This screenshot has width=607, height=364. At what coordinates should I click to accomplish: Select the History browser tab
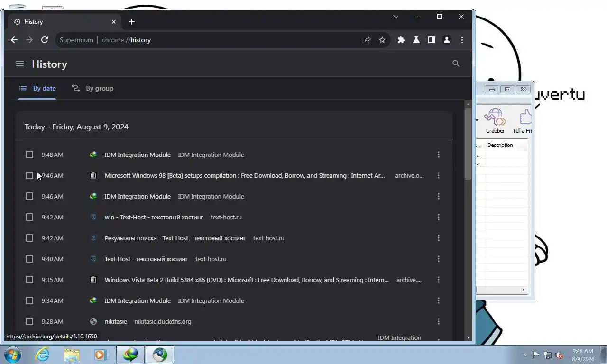[x=64, y=22]
